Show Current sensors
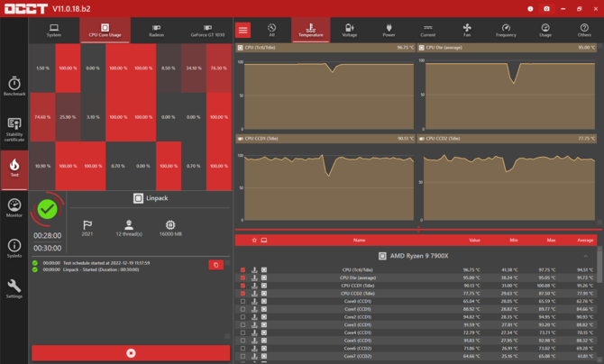The width and height of the screenshot is (604, 364). click(x=427, y=30)
